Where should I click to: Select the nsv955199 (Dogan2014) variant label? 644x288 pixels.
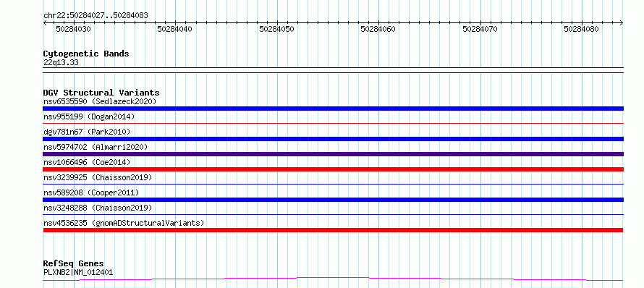tap(89, 117)
